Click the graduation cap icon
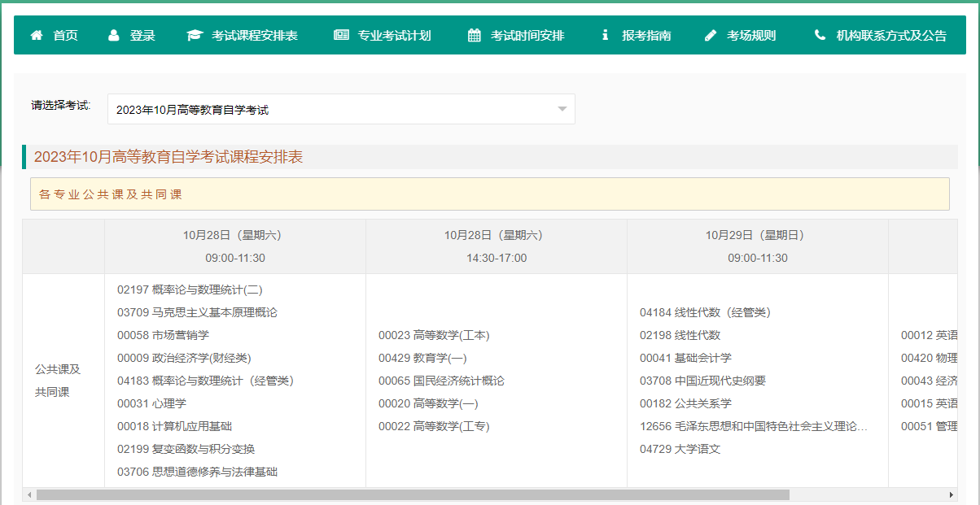 point(195,36)
